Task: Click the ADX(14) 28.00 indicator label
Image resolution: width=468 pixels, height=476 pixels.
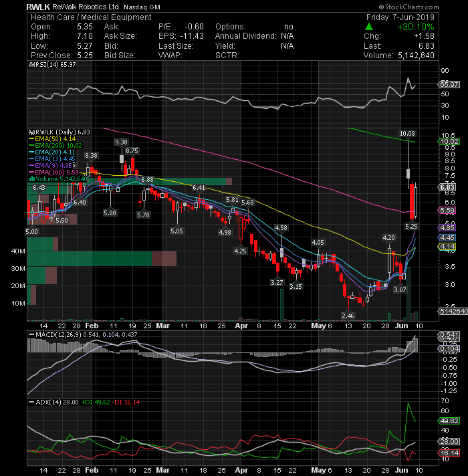Action: tap(53, 402)
